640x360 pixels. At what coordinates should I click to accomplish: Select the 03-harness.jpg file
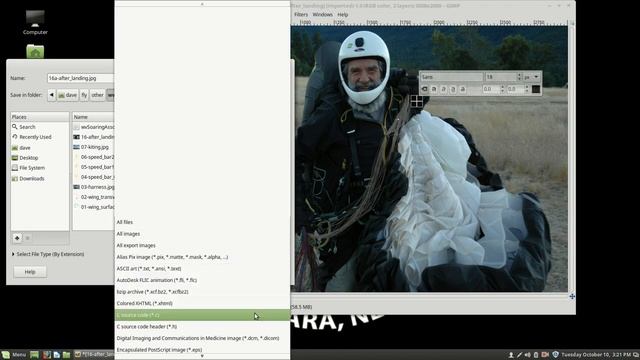pyautogui.click(x=93, y=187)
